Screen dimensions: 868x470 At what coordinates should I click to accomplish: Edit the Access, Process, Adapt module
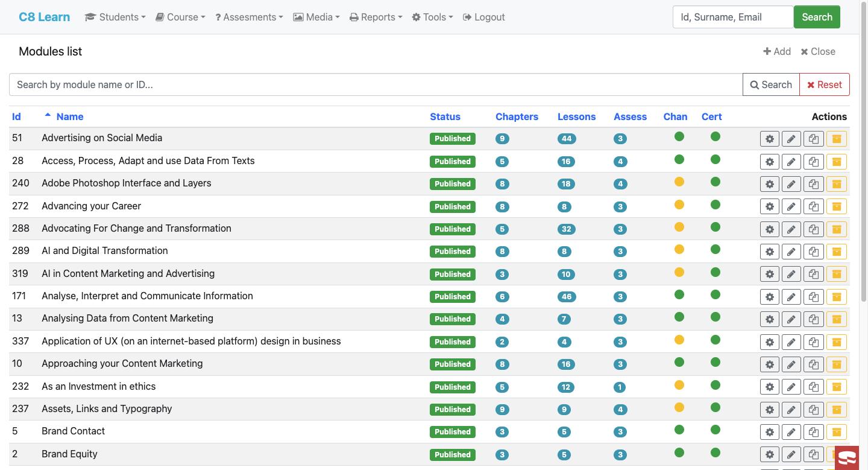tap(791, 162)
